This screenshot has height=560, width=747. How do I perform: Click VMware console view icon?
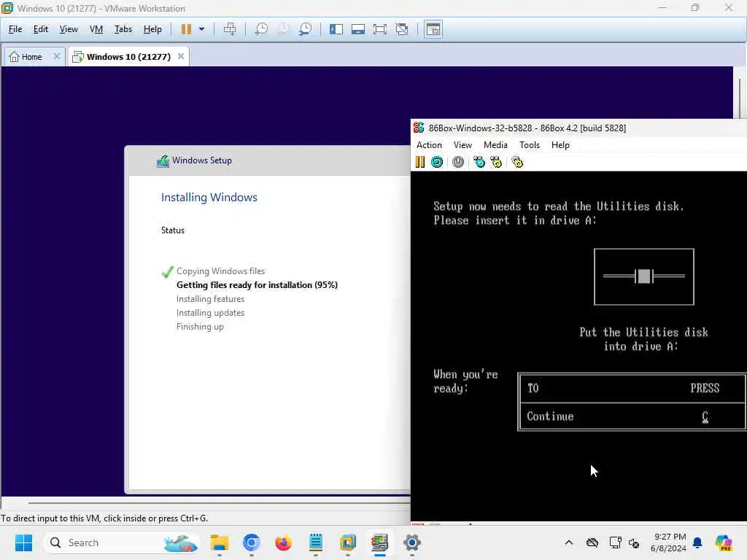433,29
